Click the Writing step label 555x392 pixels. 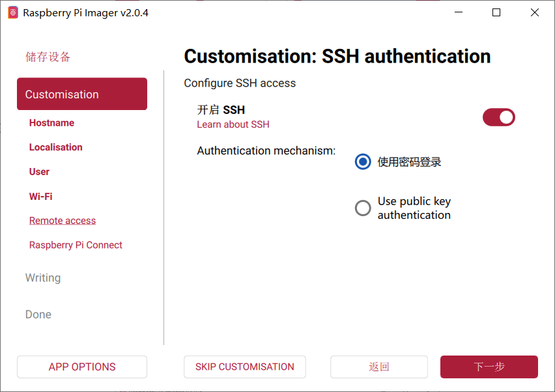click(43, 278)
